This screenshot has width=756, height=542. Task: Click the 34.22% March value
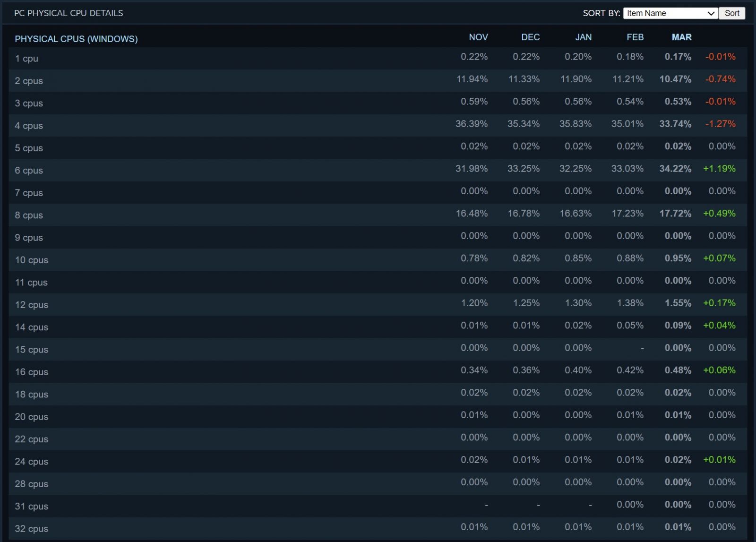(x=675, y=169)
